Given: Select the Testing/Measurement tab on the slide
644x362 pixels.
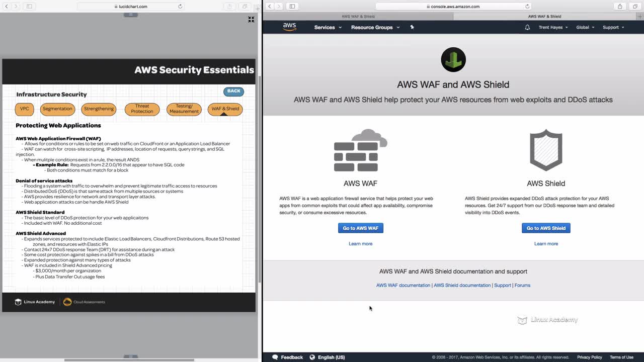Looking at the screenshot, I should coord(184,109).
